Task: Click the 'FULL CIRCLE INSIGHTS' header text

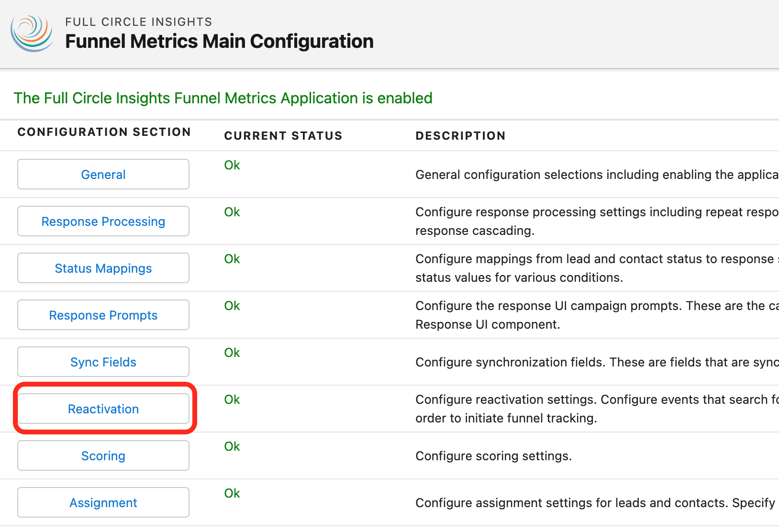Action: point(139,22)
